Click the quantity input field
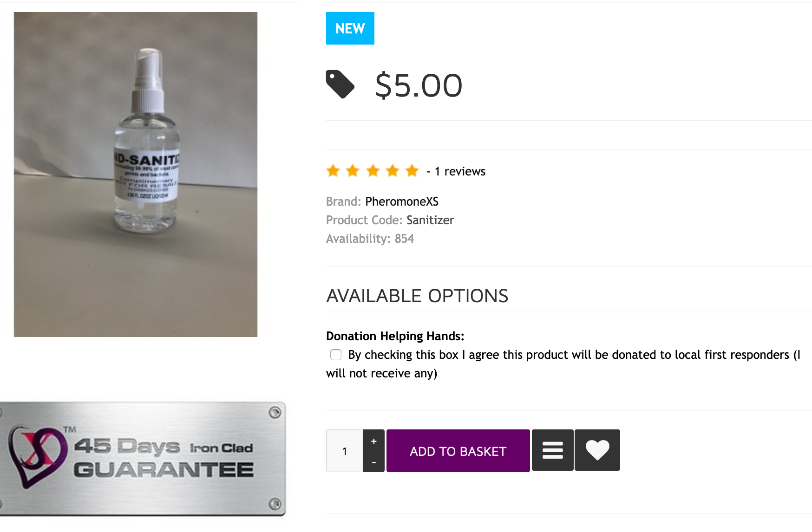812x532 pixels. tap(345, 451)
